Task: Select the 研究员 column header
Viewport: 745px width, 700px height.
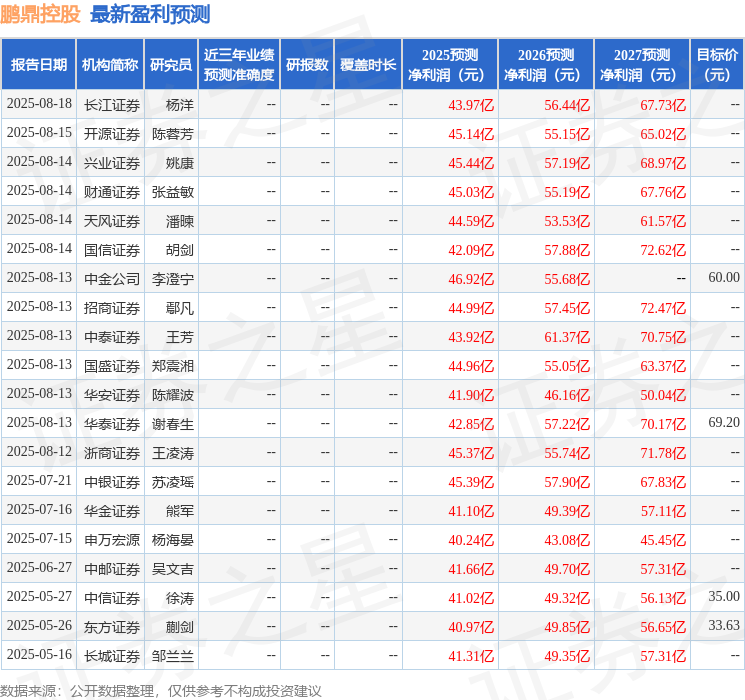Action: pos(171,65)
